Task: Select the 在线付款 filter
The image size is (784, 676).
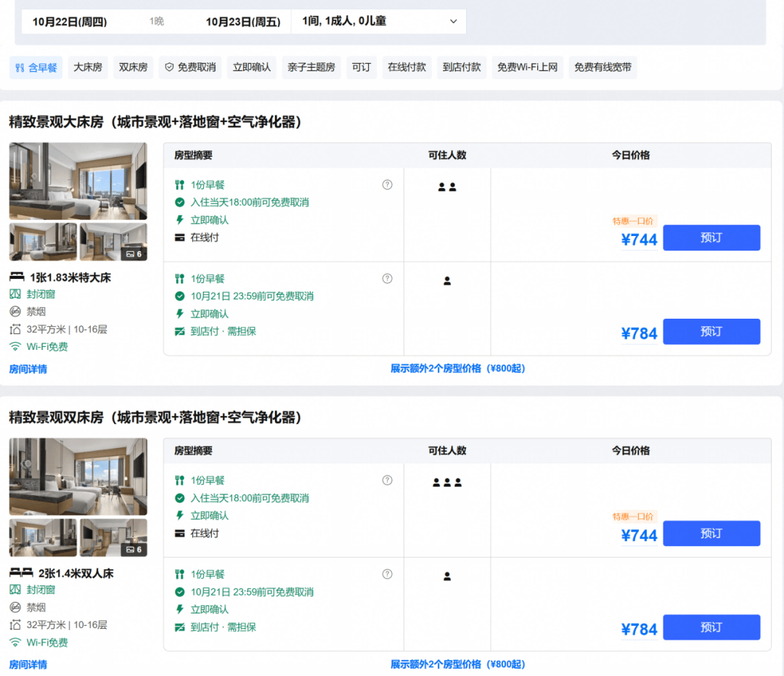Action: coord(407,68)
